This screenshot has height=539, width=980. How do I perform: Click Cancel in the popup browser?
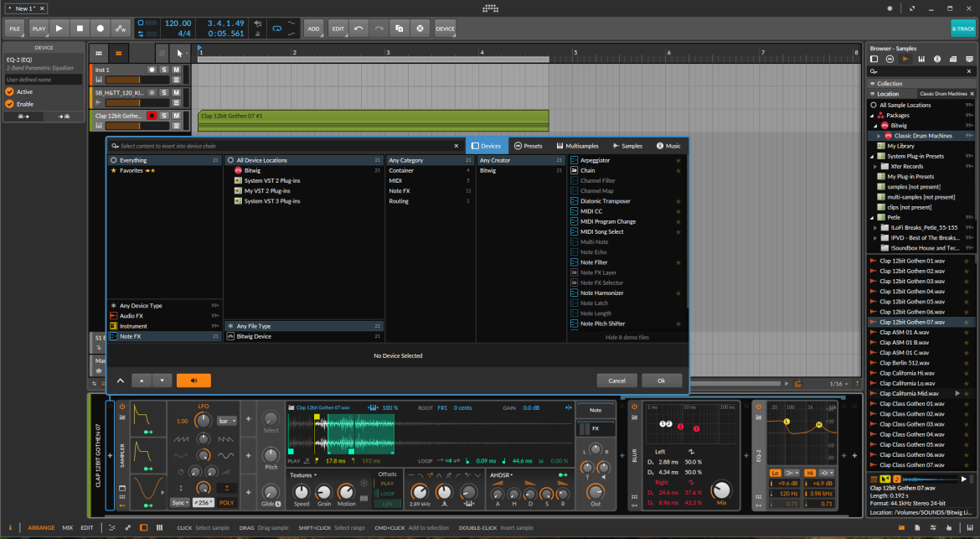point(616,381)
